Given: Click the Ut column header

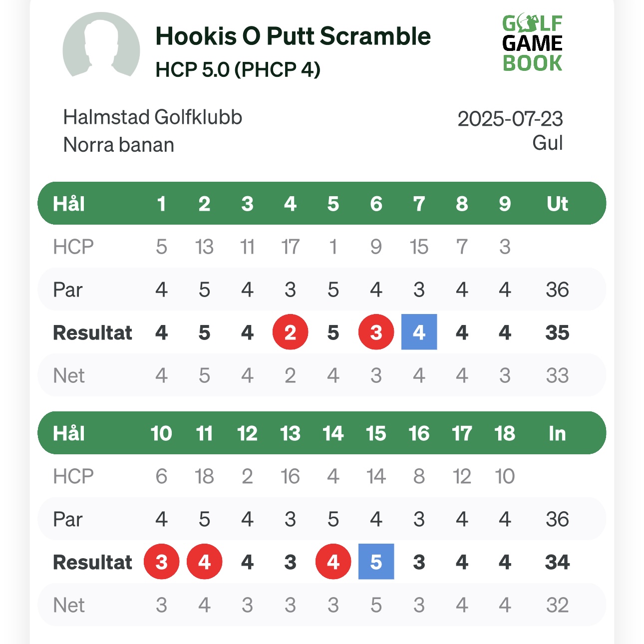Looking at the screenshot, I should [x=557, y=204].
